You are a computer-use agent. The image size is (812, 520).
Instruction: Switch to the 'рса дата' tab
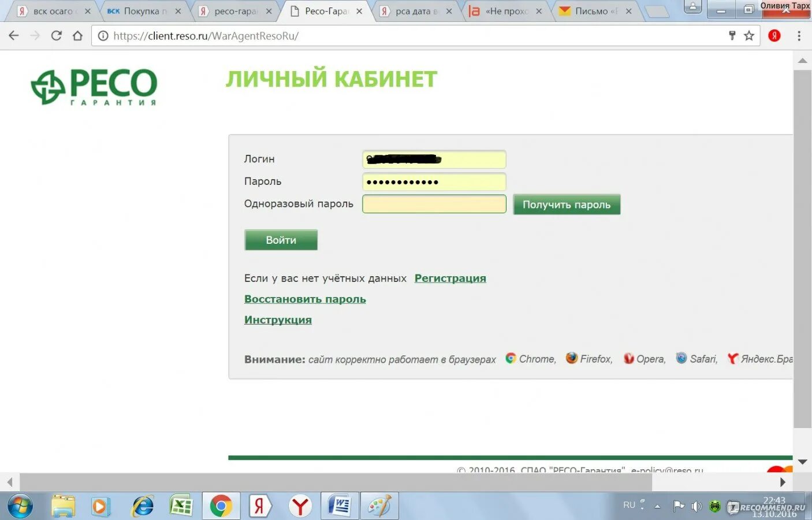(x=416, y=11)
